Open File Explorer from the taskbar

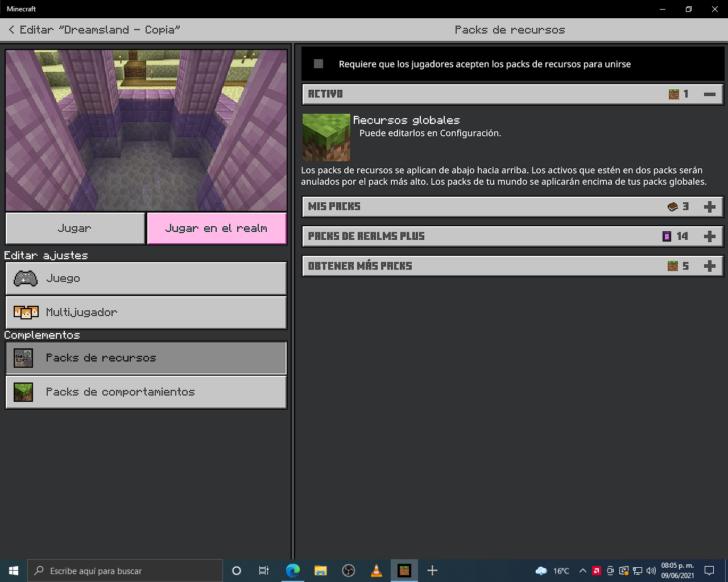pyautogui.click(x=321, y=571)
